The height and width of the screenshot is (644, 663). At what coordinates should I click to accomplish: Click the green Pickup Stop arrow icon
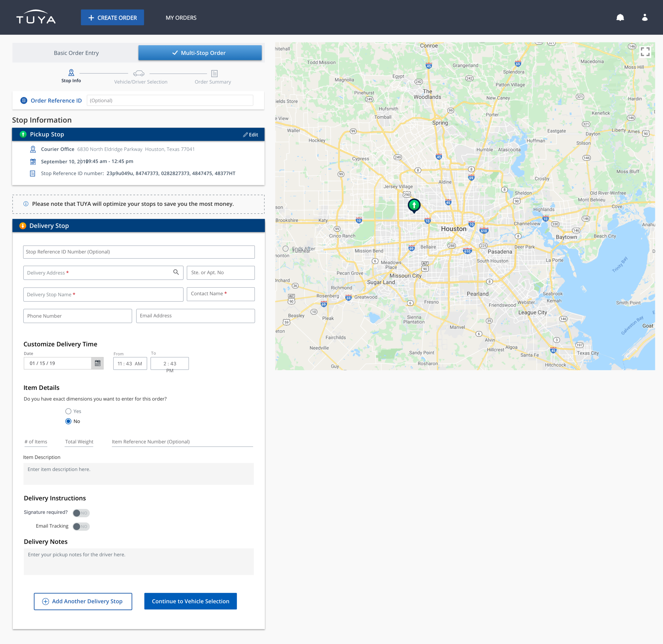23,134
